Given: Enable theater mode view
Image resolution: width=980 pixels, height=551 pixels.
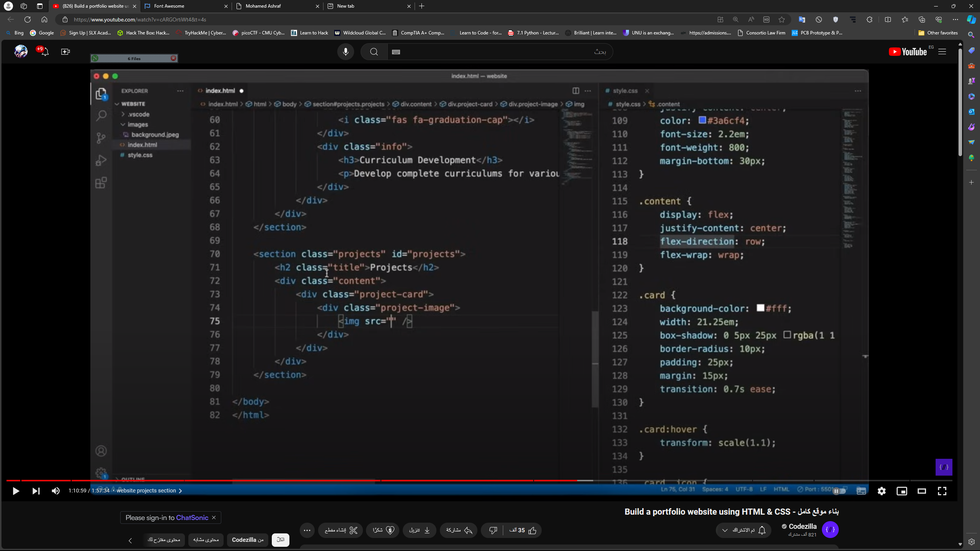Looking at the screenshot, I should 922,491.
